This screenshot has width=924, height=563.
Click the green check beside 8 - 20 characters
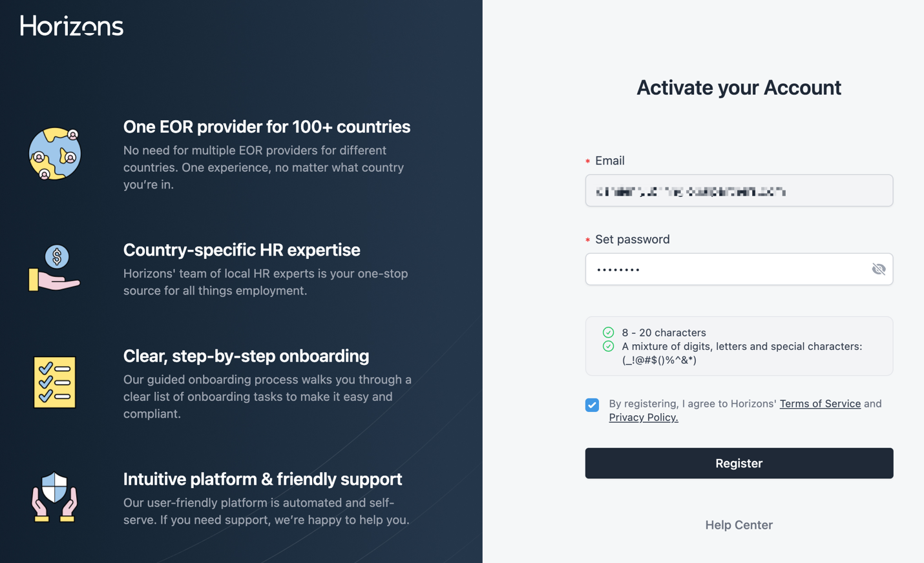coord(608,333)
